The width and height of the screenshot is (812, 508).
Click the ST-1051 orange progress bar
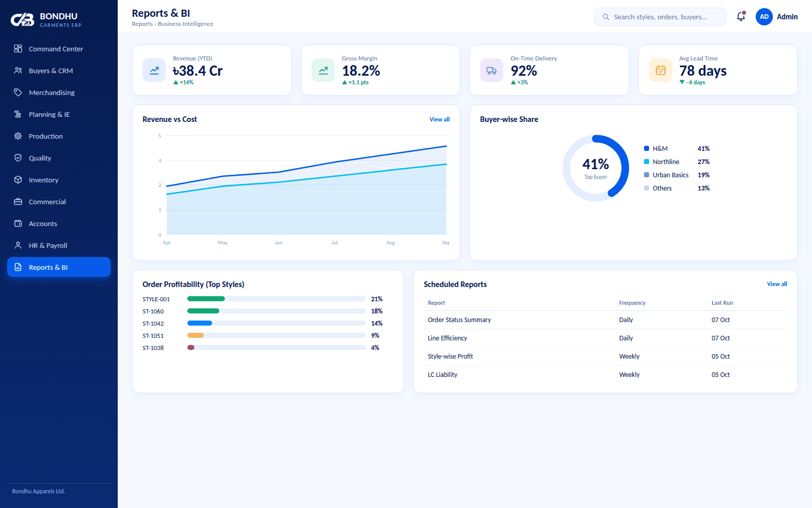[x=195, y=335]
